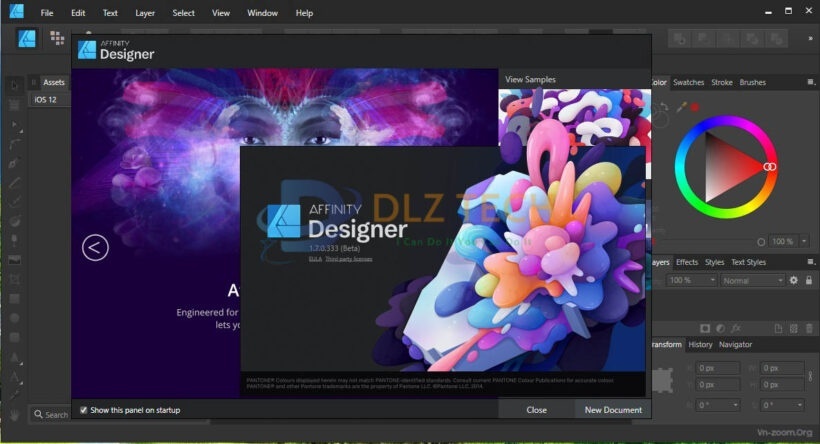
Task: Select the color picker eyedropper tool
Action: [682, 107]
